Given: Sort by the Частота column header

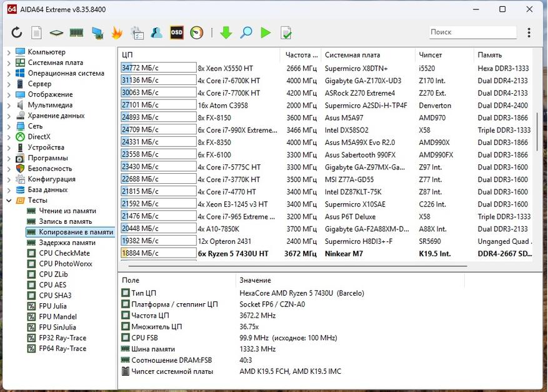Looking at the screenshot, I should coord(301,55).
